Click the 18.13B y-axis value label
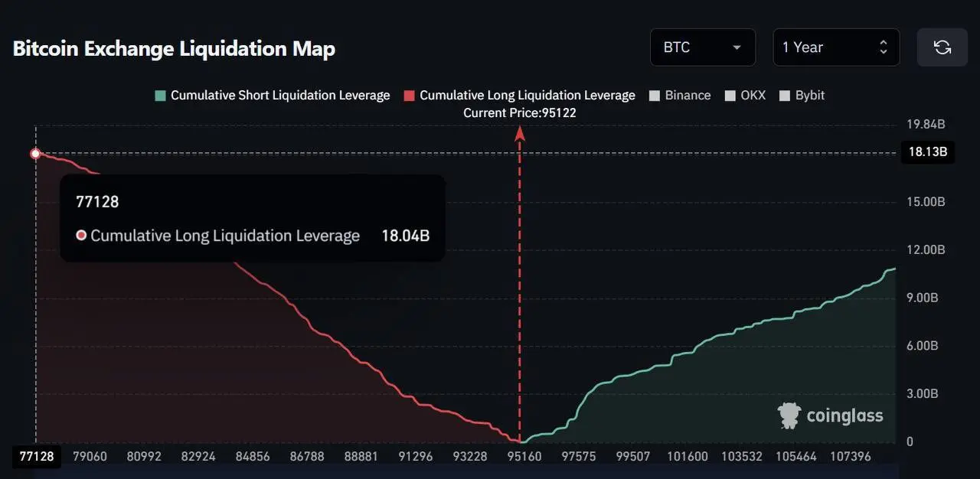The height and width of the screenshot is (479, 980). 928,152
